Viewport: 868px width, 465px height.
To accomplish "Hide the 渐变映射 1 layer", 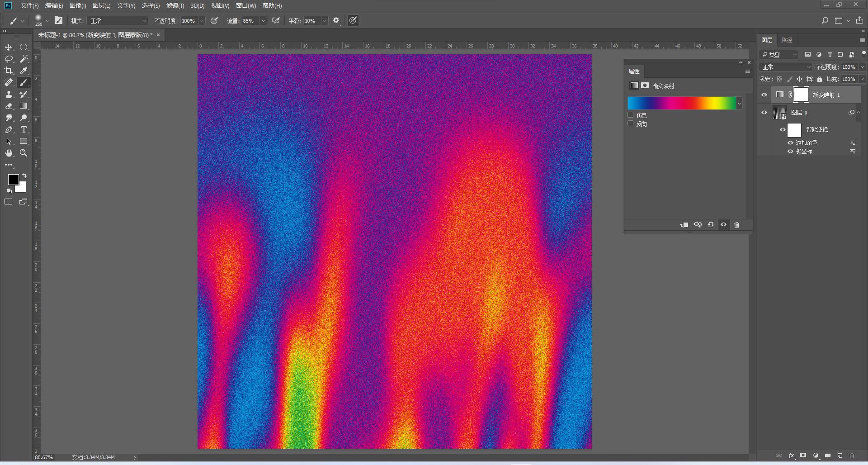I will click(764, 95).
